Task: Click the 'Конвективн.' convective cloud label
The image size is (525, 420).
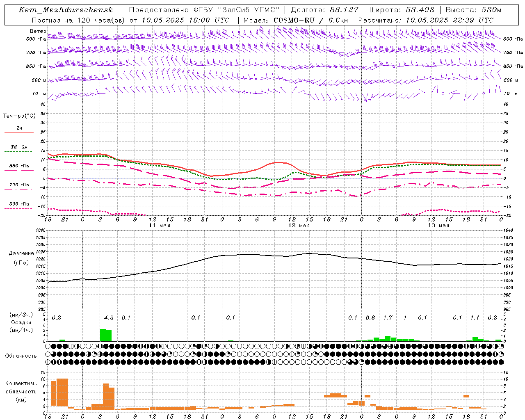Action: click(x=21, y=383)
